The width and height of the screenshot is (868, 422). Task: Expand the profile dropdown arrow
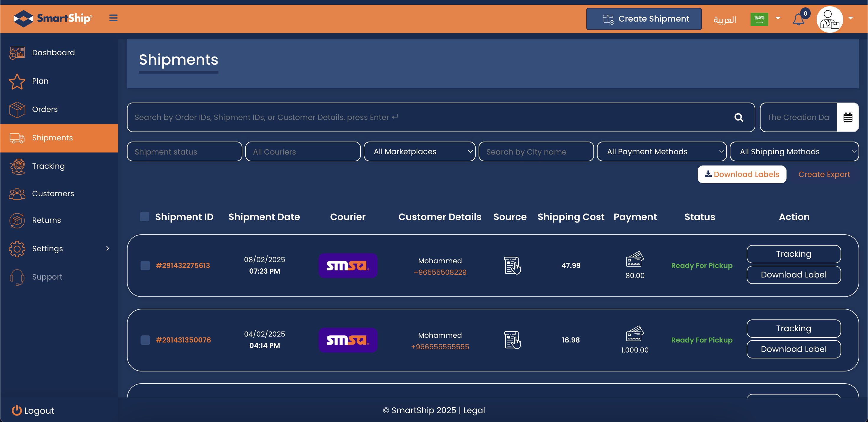[x=850, y=18]
